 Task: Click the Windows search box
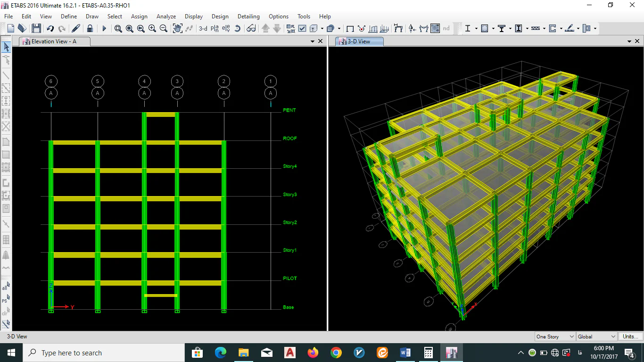pyautogui.click(x=104, y=353)
